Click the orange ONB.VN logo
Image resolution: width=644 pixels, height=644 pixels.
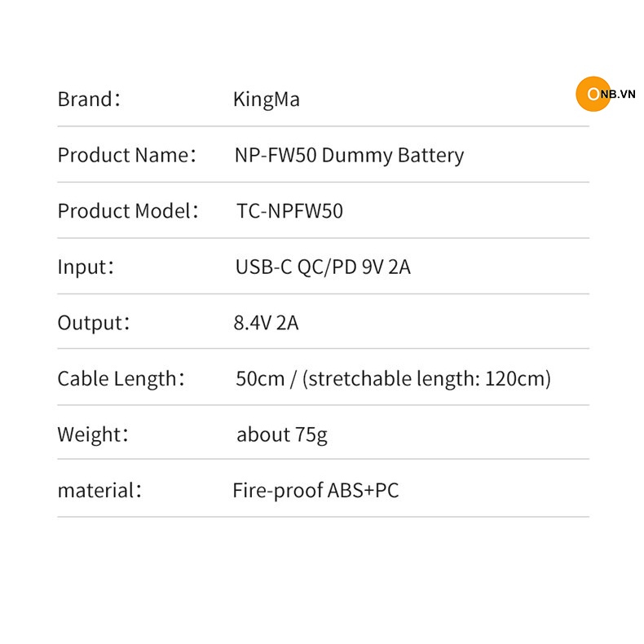592,95
